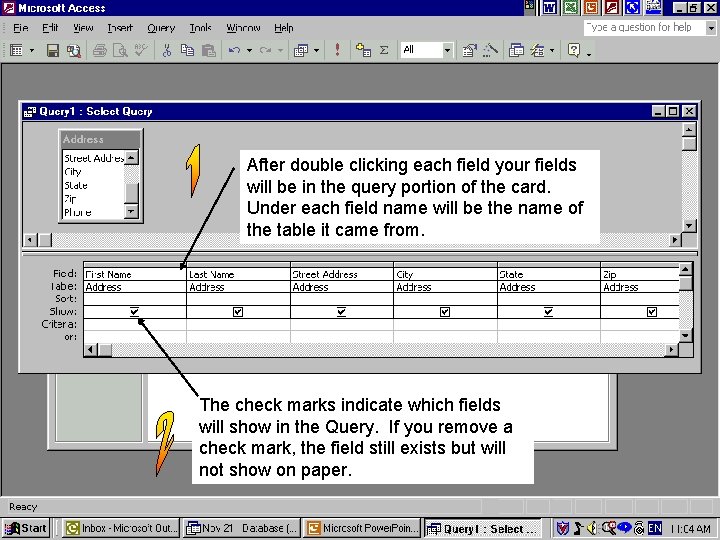Viewport: 720px width, 540px height.
Task: Select Phone in Address field list
Action: click(x=78, y=213)
